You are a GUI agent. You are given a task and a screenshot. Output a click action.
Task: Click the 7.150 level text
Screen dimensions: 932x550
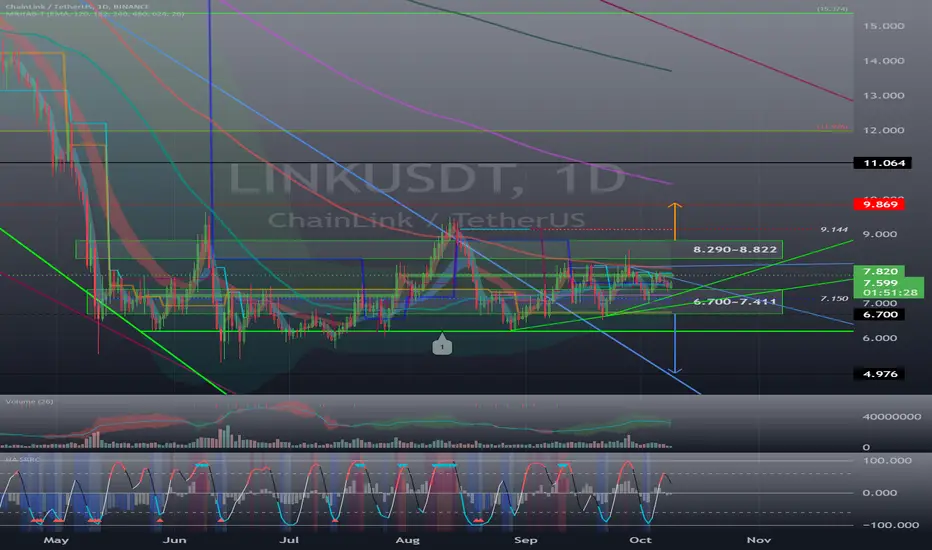pos(834,298)
